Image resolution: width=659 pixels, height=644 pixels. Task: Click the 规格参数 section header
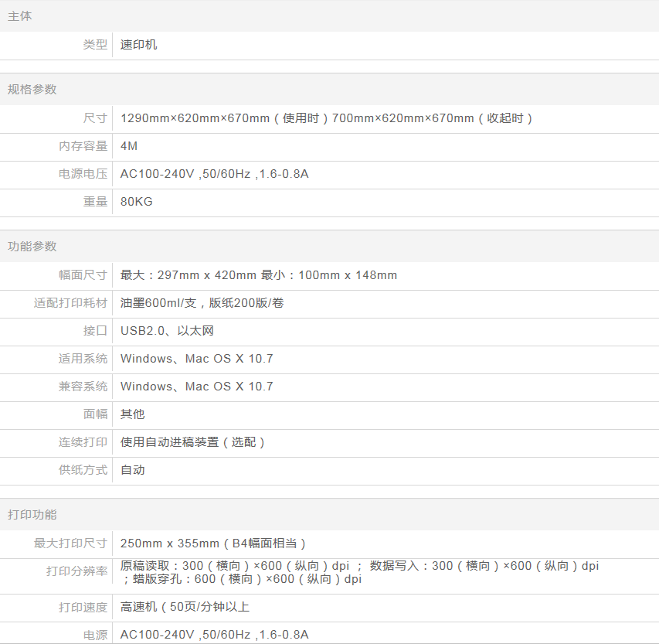[32, 90]
